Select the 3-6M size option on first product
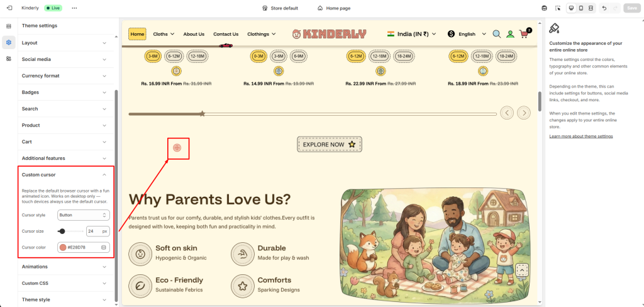Image resolution: width=644 pixels, height=307 pixels. coord(153,56)
